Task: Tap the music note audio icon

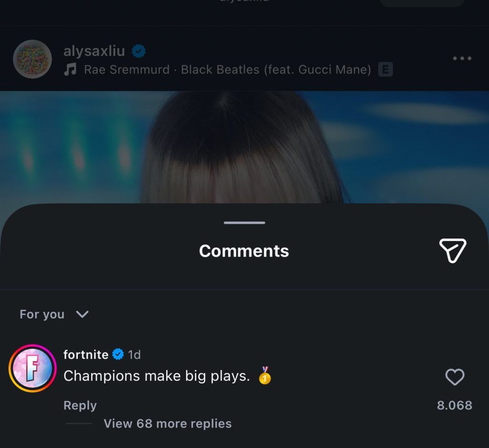Action: point(70,70)
